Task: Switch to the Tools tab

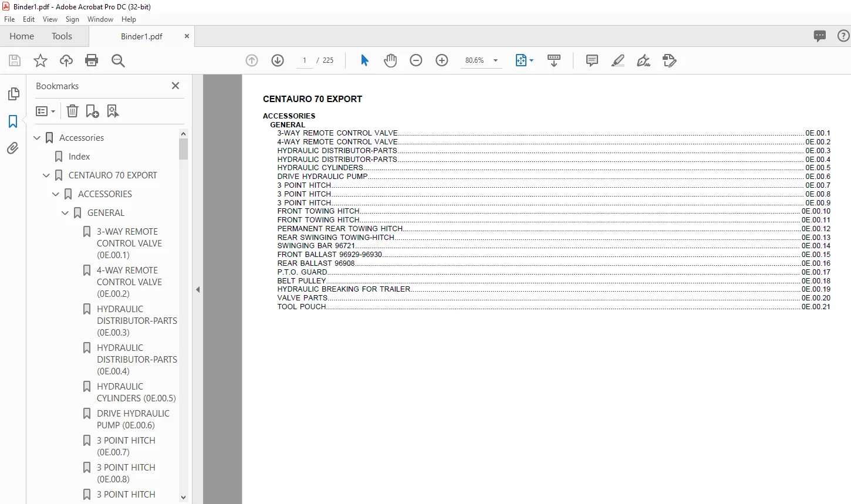Action: 62,36
